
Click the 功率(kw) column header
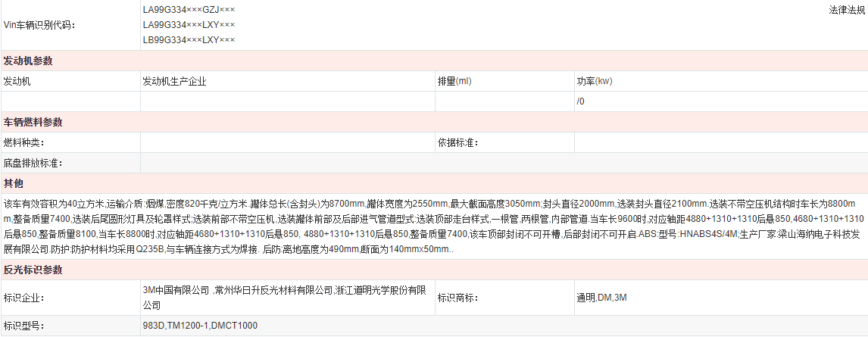[595, 81]
